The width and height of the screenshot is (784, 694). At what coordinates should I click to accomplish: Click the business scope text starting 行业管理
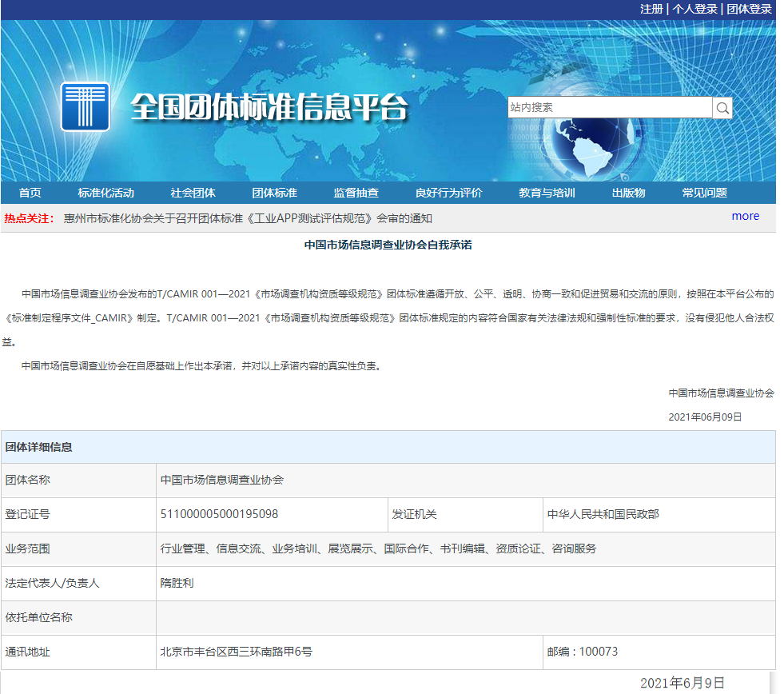(x=378, y=549)
